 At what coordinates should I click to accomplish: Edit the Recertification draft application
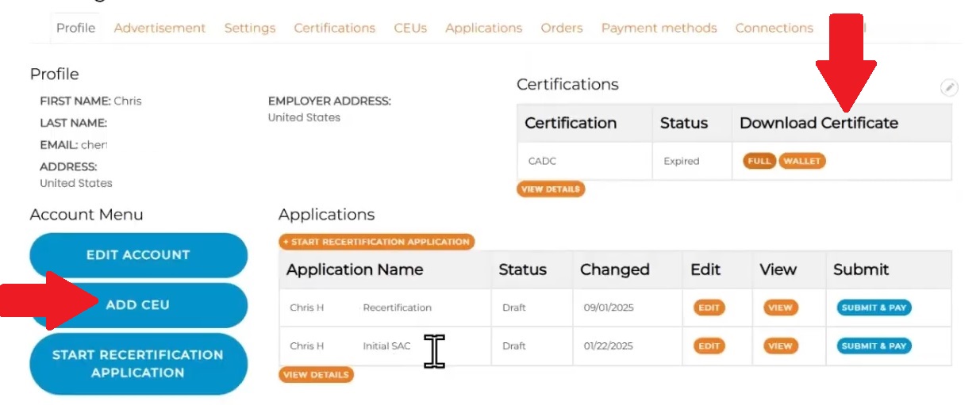(x=709, y=308)
